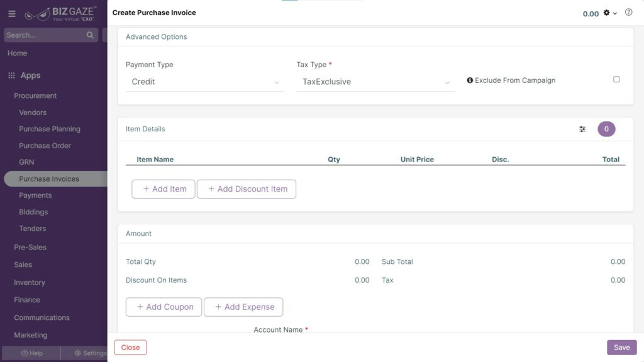The height and width of the screenshot is (362, 644).
Task: Open Purchase Order in sidebar
Action: coord(45,146)
